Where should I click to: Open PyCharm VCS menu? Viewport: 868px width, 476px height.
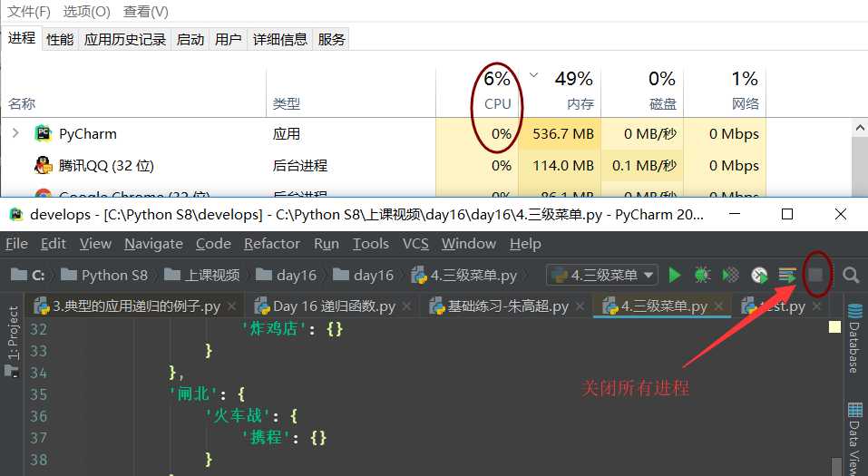point(415,244)
